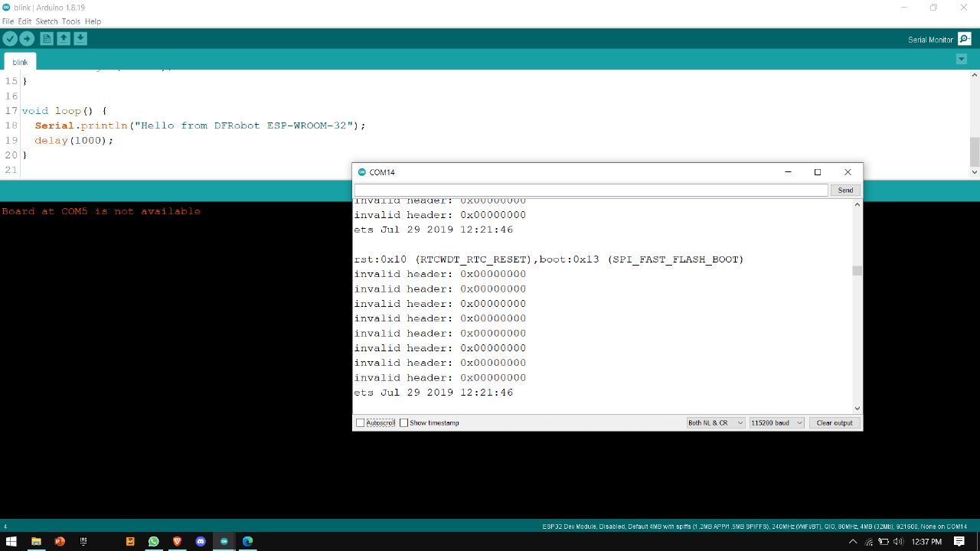Open the 115200 baud rate dropdown
This screenshot has height=551, width=980.
pos(776,422)
